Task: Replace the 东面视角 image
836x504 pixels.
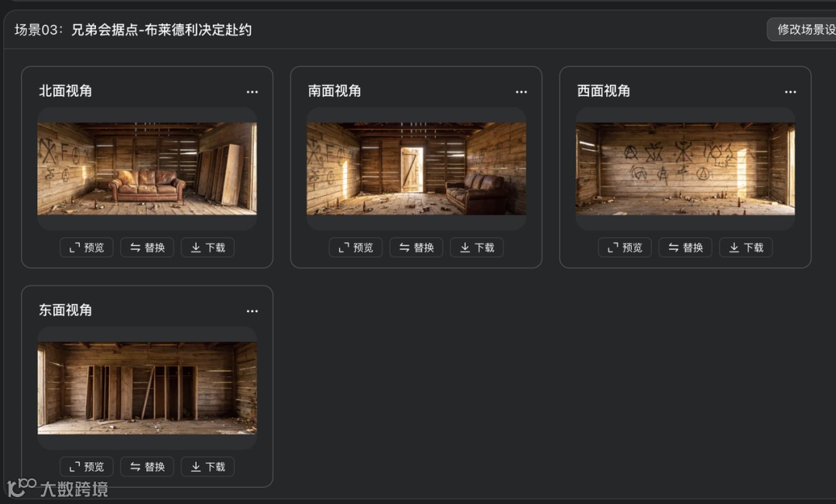Action: (x=147, y=467)
